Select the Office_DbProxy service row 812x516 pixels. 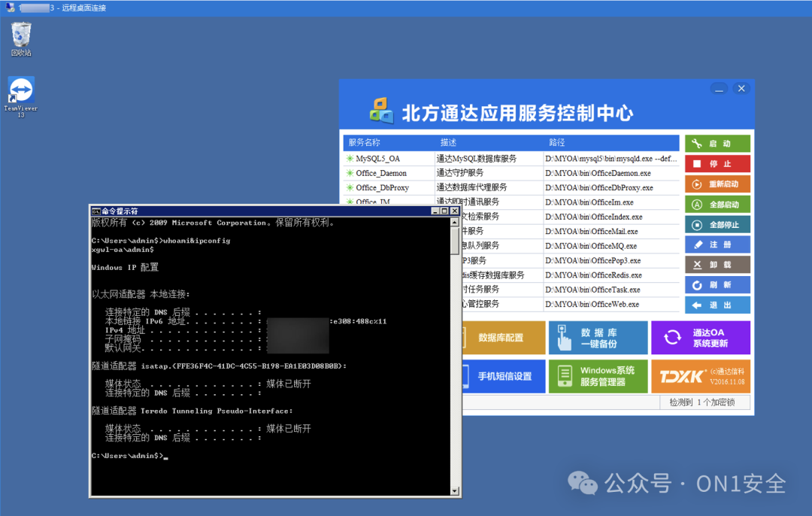pyautogui.click(x=511, y=187)
